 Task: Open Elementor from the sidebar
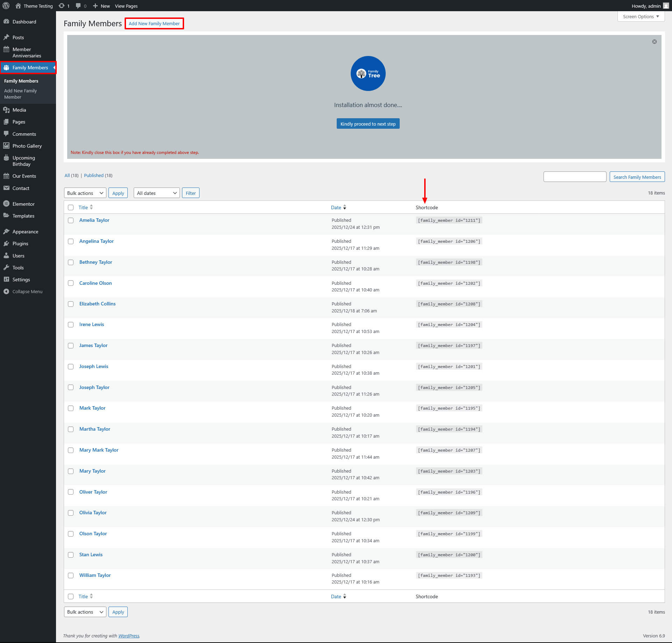pyautogui.click(x=23, y=204)
